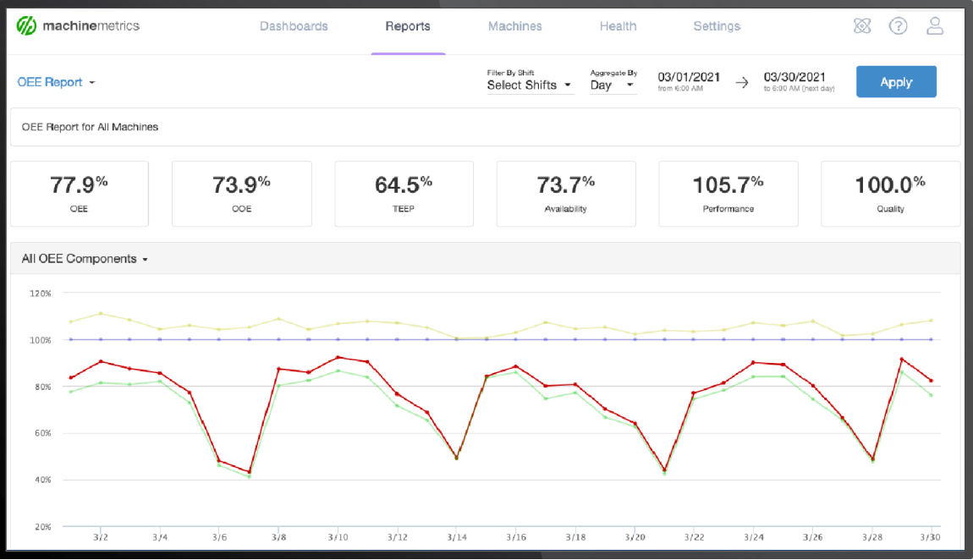
Task: Open the Aggregate By Day dropdown
Action: coord(612,85)
